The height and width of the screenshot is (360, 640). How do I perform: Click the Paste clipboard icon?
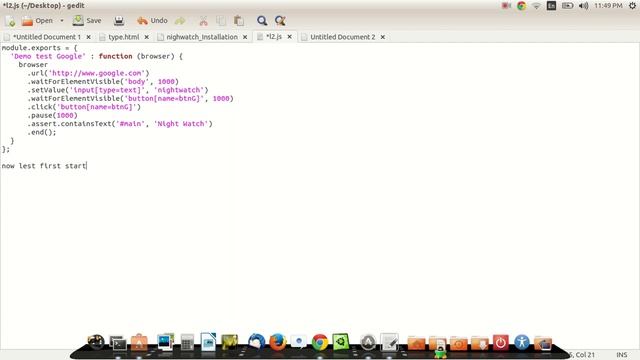click(x=239, y=20)
